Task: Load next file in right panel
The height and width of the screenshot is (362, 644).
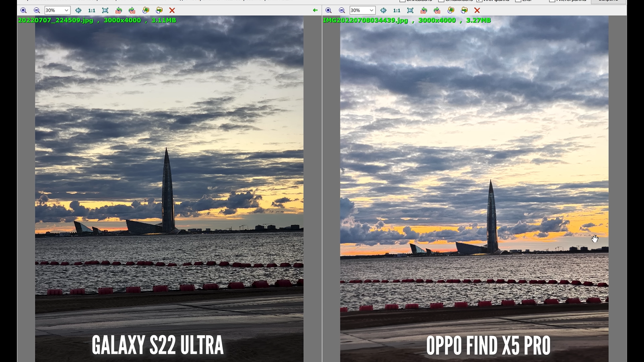Action: click(464, 10)
